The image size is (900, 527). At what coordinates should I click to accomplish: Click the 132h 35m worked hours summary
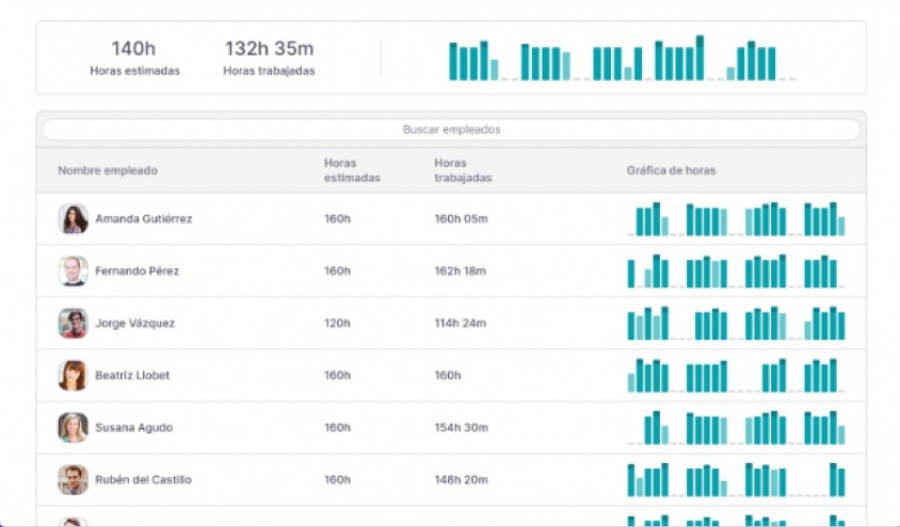(x=269, y=57)
